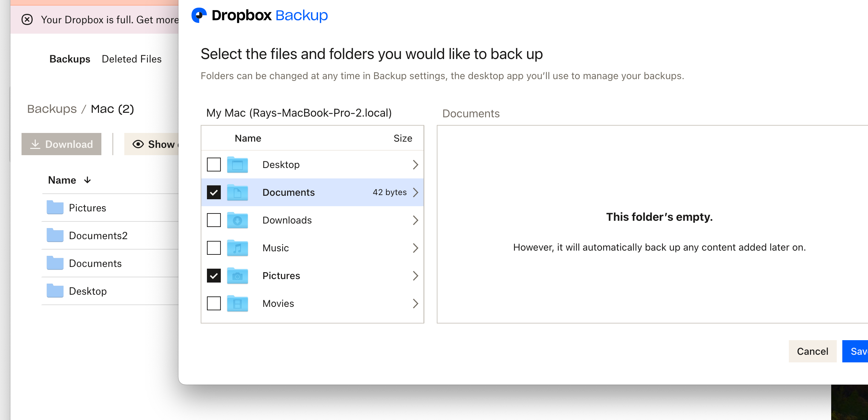Viewport: 868px width, 420px height.
Task: Click the Pictures camera folder icon
Action: 237,276
